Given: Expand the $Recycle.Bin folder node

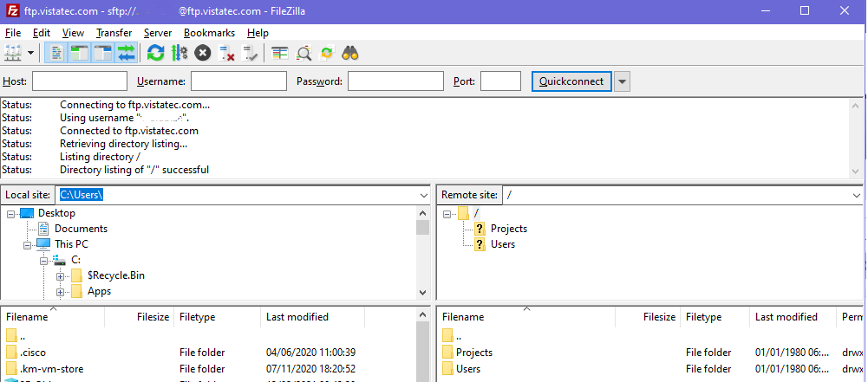Looking at the screenshot, I should click(x=61, y=275).
